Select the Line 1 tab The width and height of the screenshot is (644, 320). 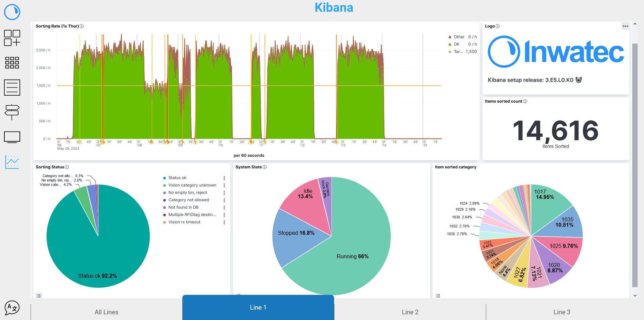(x=258, y=307)
